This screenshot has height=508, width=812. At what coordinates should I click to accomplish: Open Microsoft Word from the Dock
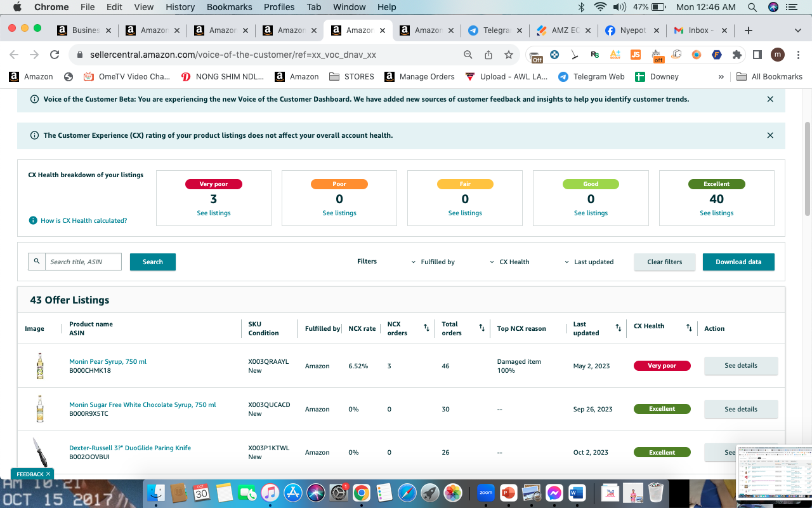point(577,492)
